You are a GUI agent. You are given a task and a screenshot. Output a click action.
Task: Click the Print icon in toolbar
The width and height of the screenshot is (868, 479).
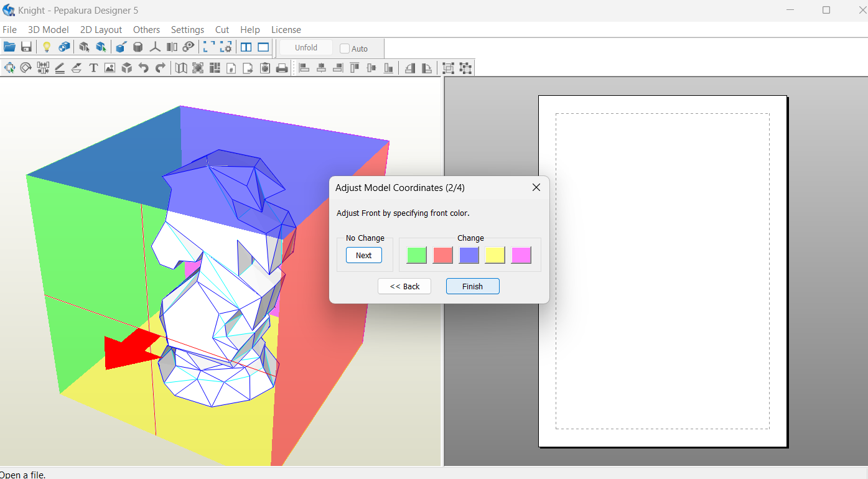point(282,68)
